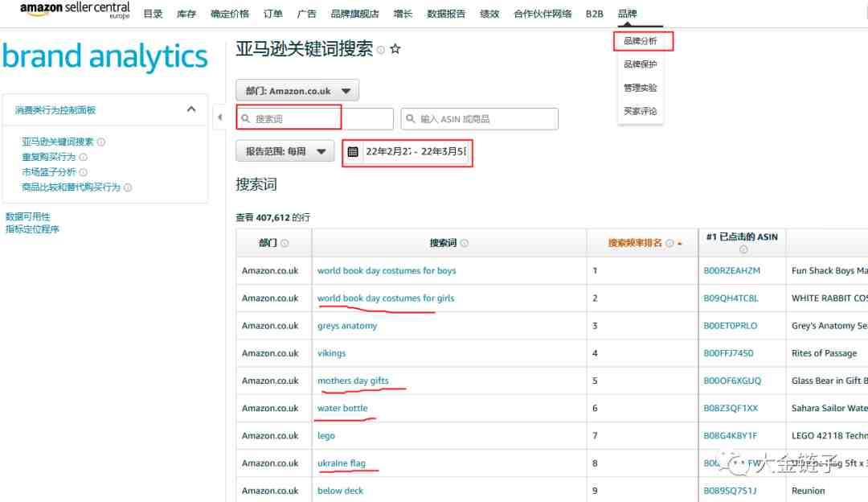The image size is (868, 502).
Task: Click the sort arrow on 搜索频率排名 column
Action: (x=680, y=244)
